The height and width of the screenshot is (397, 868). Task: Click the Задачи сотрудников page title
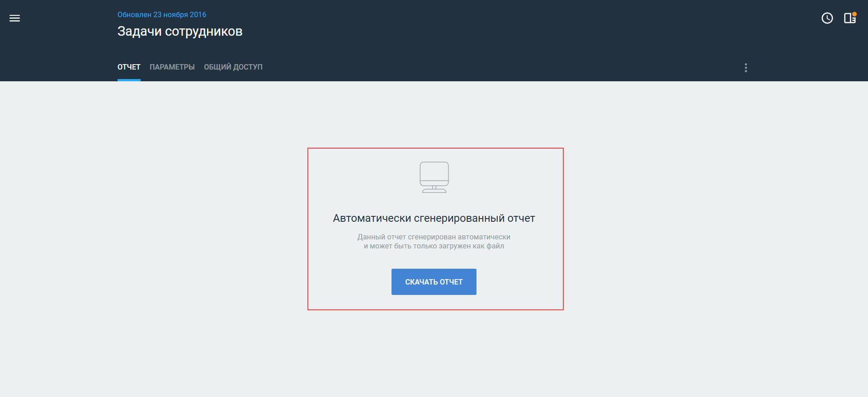180,31
